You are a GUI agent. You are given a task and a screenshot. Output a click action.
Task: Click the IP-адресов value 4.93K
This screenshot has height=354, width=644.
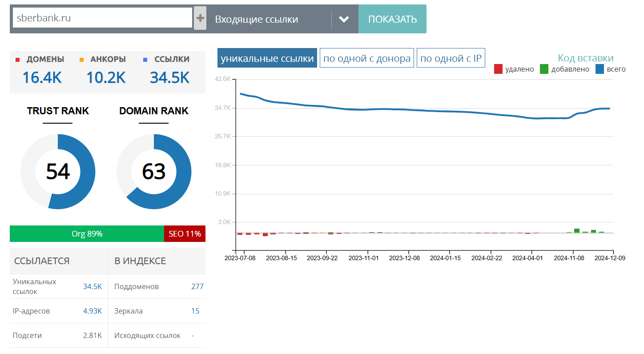93,311
